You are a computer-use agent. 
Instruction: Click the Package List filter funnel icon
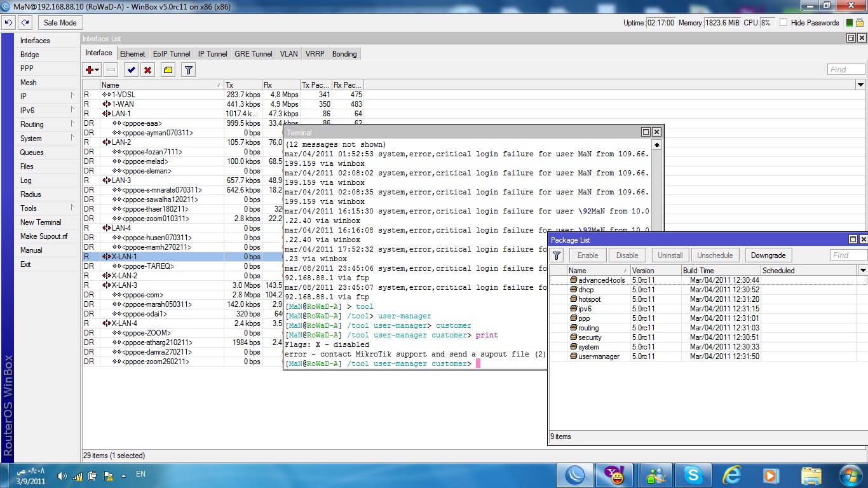(x=557, y=255)
